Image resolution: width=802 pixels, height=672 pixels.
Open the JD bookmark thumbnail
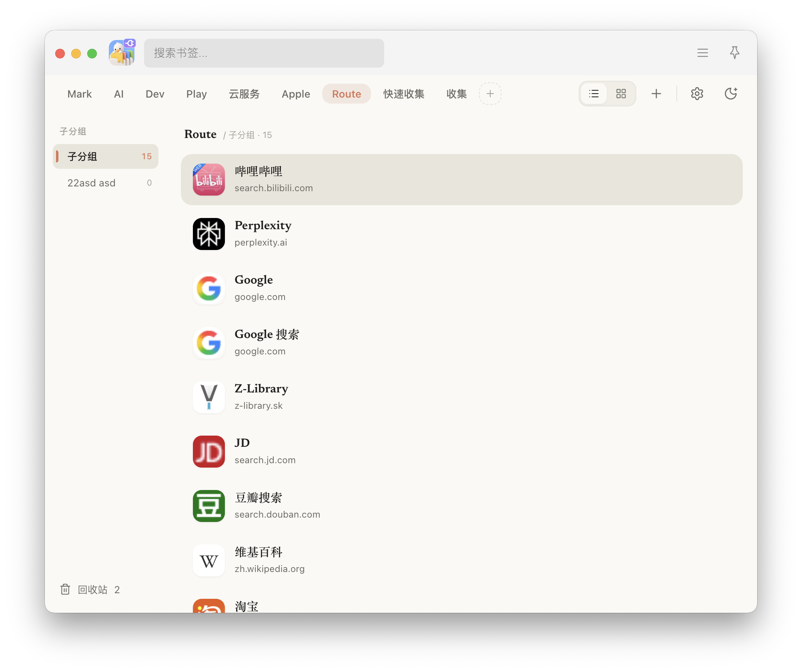[209, 452]
